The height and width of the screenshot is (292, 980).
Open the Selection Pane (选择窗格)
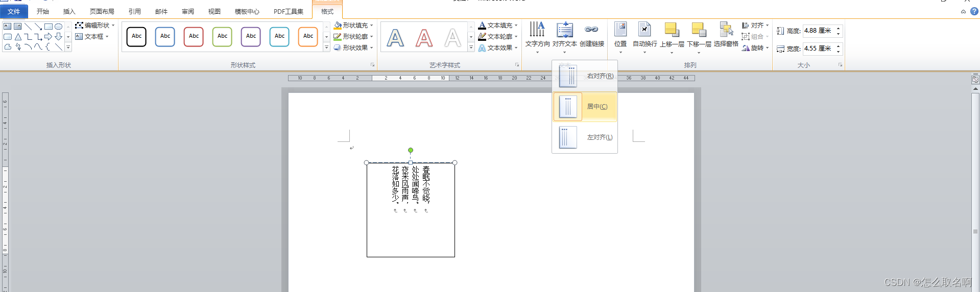pyautogui.click(x=726, y=35)
